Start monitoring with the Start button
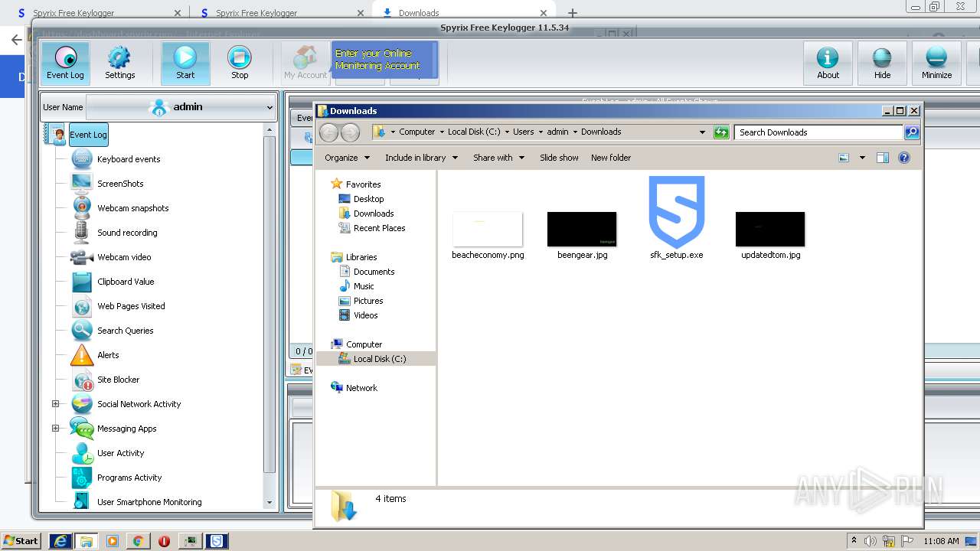980x551 pixels. click(x=185, y=63)
